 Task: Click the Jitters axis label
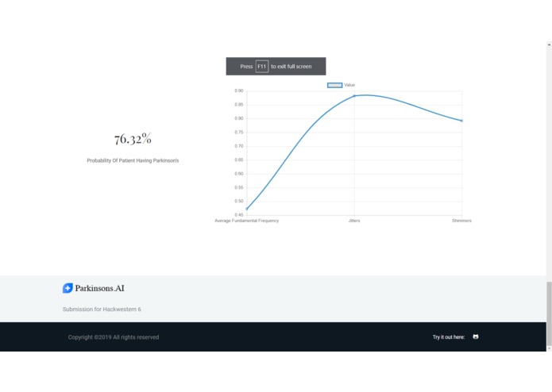point(354,221)
